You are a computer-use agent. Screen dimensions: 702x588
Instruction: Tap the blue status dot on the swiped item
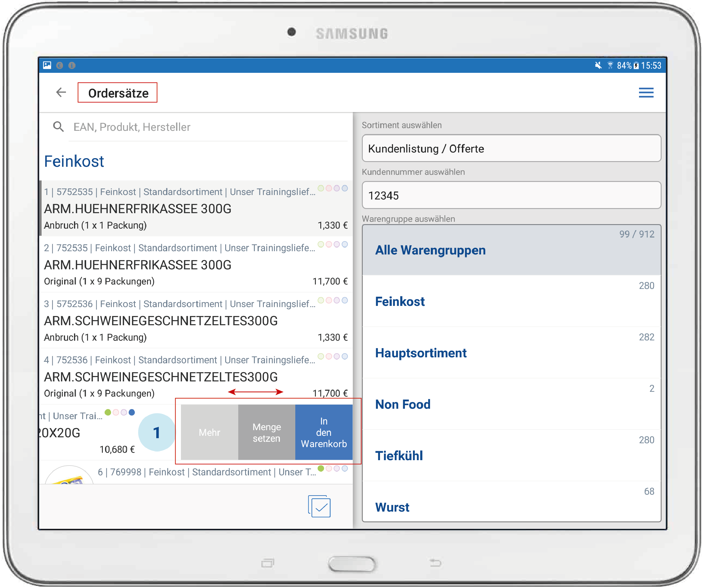(132, 412)
